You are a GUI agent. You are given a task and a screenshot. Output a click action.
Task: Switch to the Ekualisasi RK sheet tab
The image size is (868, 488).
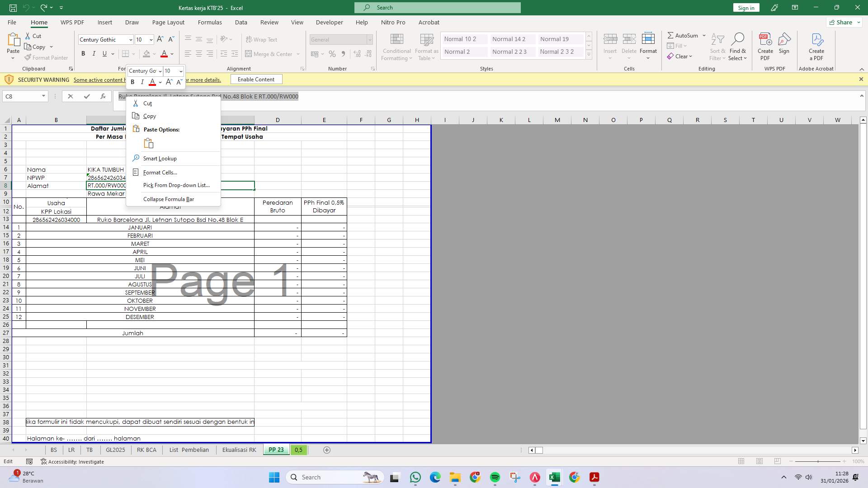pyautogui.click(x=239, y=450)
